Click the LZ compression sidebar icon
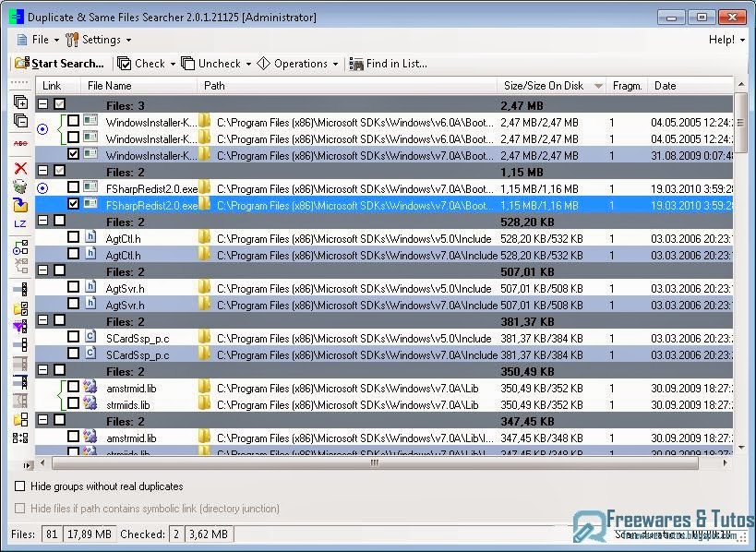This screenshot has height=552, width=756. click(x=20, y=223)
